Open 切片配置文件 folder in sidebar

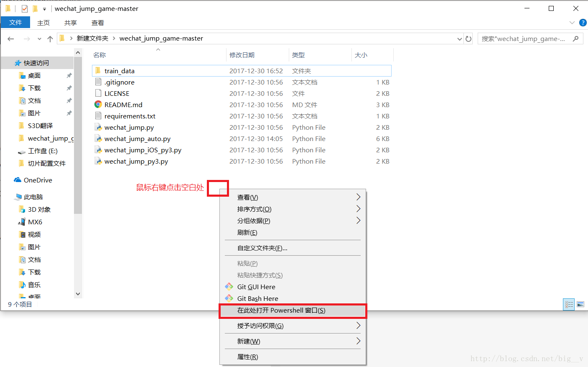(47, 163)
